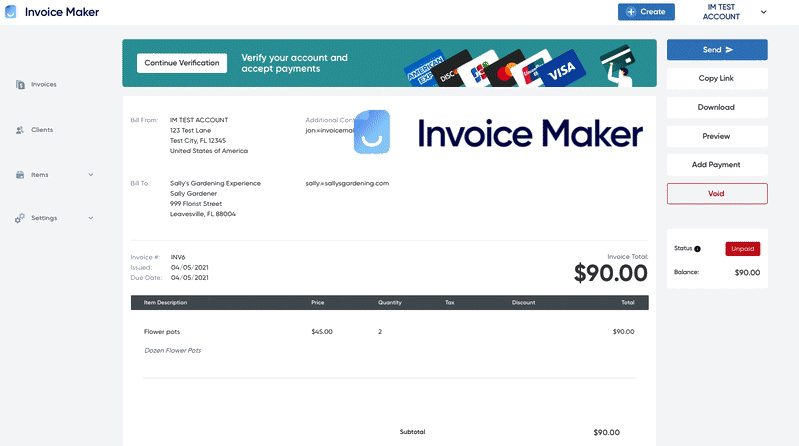Click 123 Test Lane address line
Screen dimensions: 799x446
(190, 130)
